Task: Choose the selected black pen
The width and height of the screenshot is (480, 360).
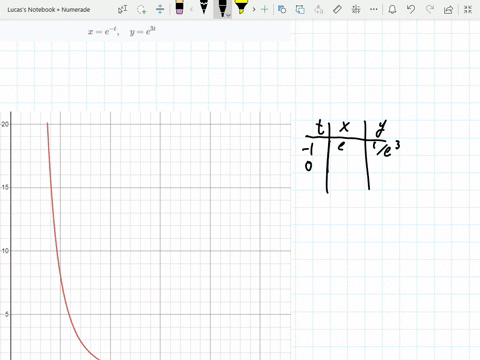Action: [221, 8]
